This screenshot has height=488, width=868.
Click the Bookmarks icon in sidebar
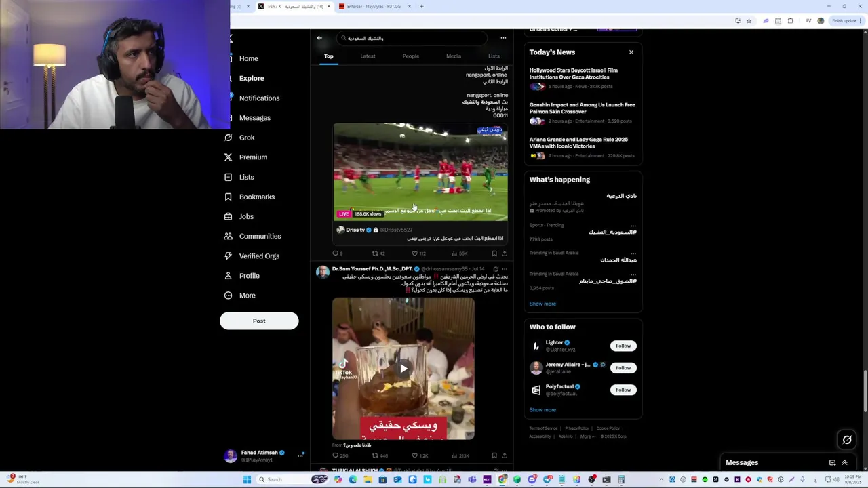coord(229,197)
